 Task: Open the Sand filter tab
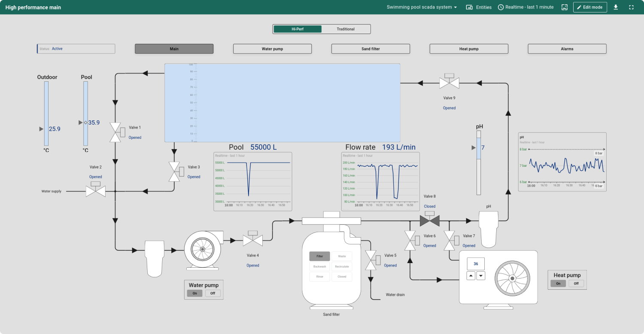371,49
